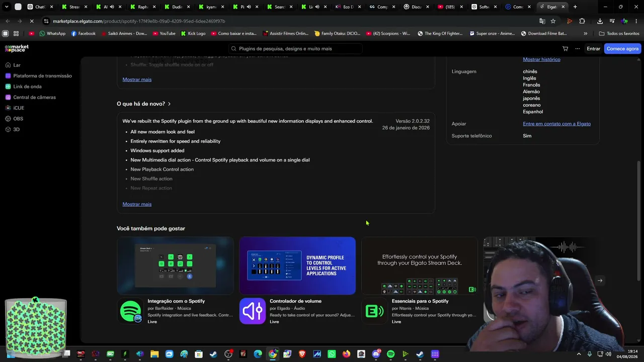The image size is (644, 362).
Task: Mute the AI tab's audio
Action: pyautogui.click(x=112, y=7)
